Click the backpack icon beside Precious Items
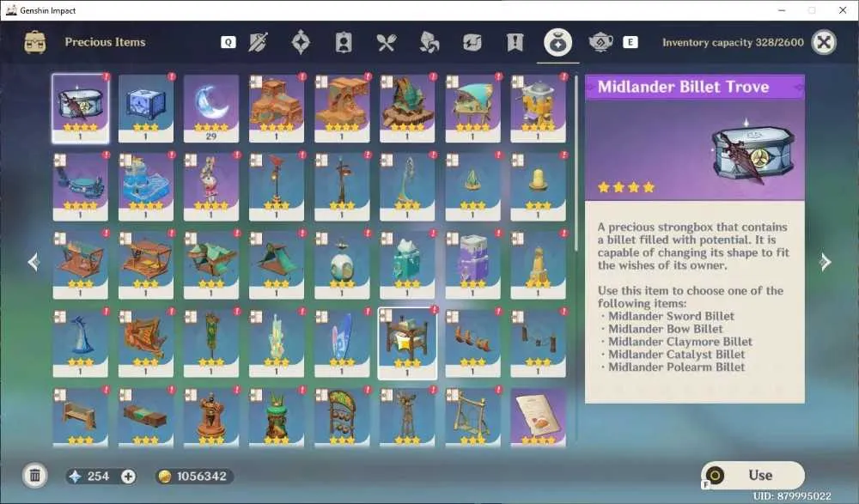 [35, 42]
